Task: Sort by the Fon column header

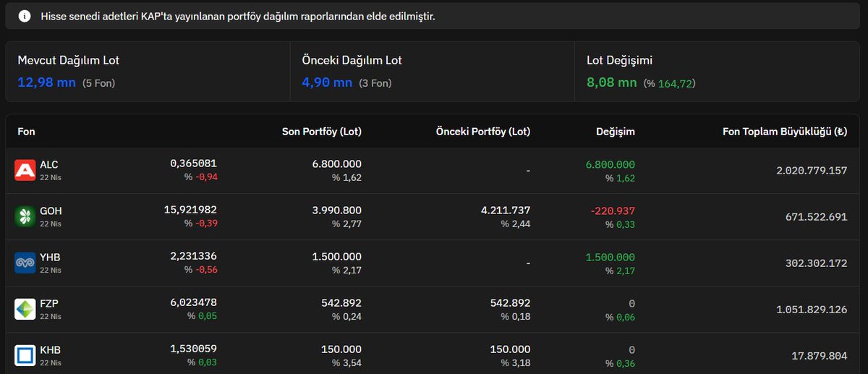Action: click(x=26, y=132)
